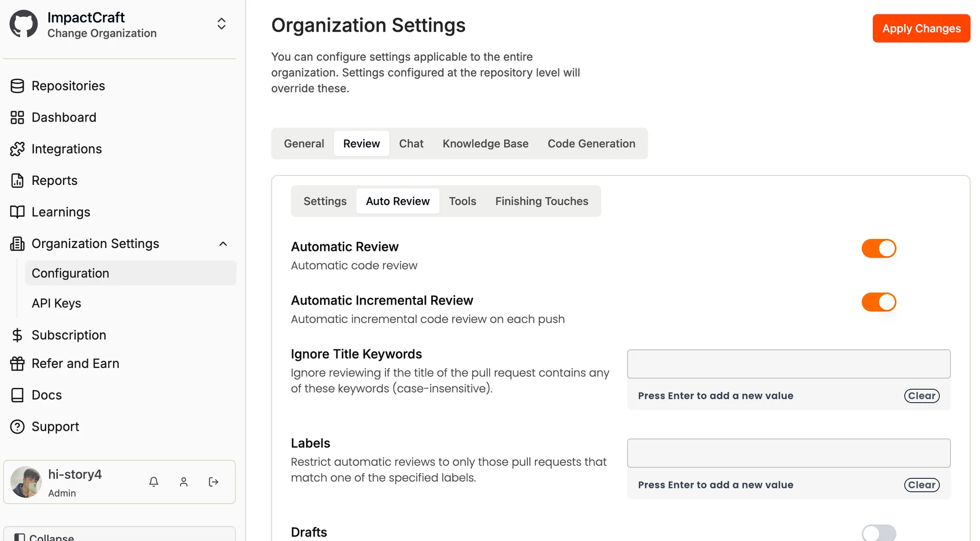The height and width of the screenshot is (541, 980).
Task: Open the Finishing Touches sub-tab
Action: coord(542,201)
